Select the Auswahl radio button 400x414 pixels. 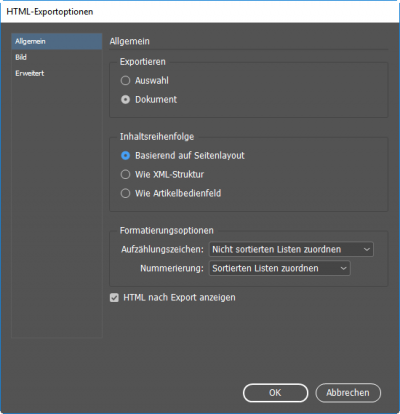click(125, 80)
